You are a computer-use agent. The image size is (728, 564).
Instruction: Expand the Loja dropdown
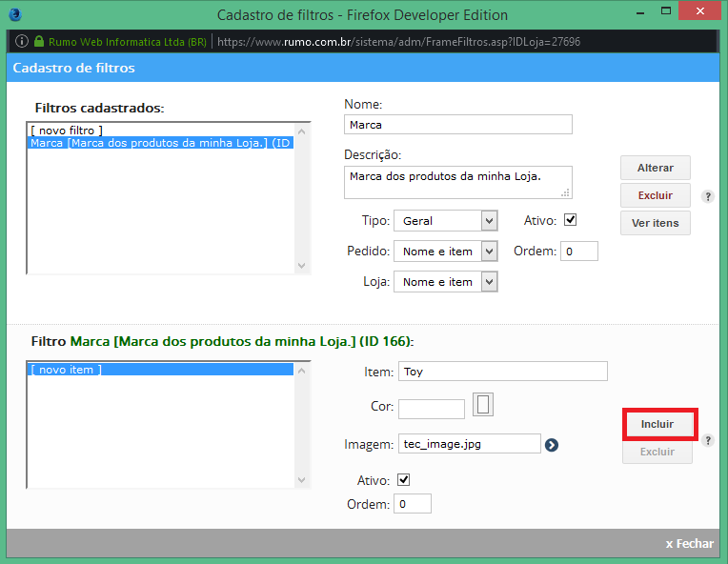[x=446, y=282]
